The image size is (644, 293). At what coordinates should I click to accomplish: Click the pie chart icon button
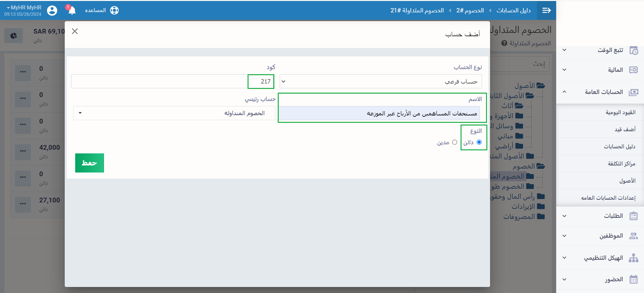[14, 36]
